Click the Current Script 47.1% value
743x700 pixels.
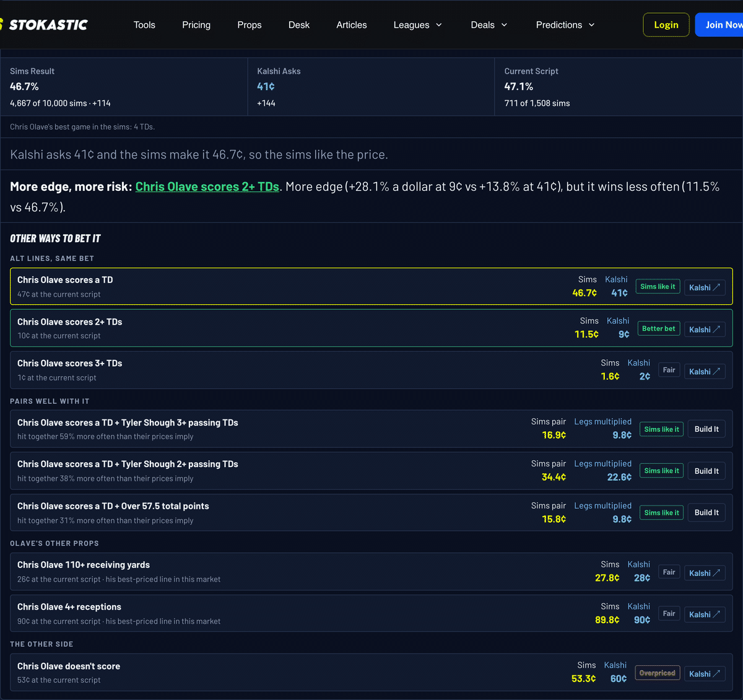(x=519, y=87)
